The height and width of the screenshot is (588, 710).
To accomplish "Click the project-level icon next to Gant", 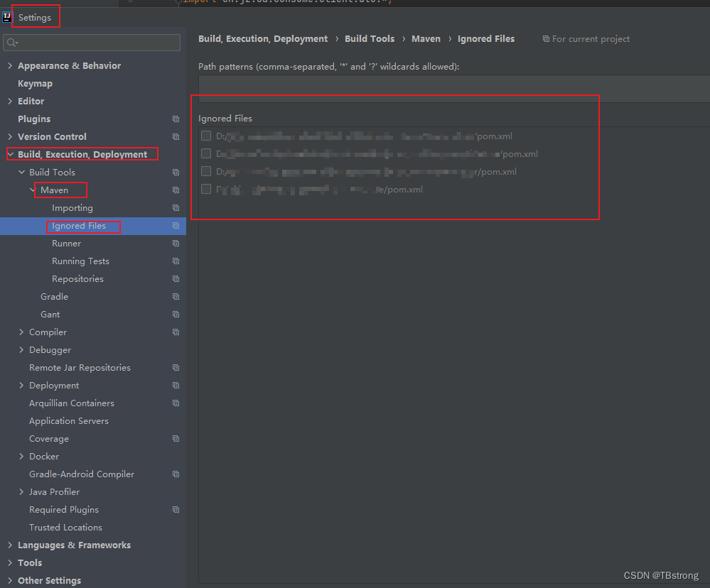I will [x=176, y=315].
